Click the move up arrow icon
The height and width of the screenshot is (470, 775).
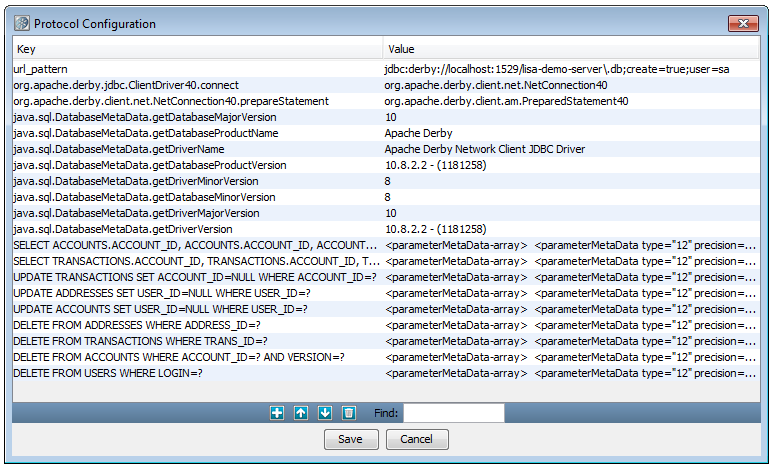(x=301, y=413)
